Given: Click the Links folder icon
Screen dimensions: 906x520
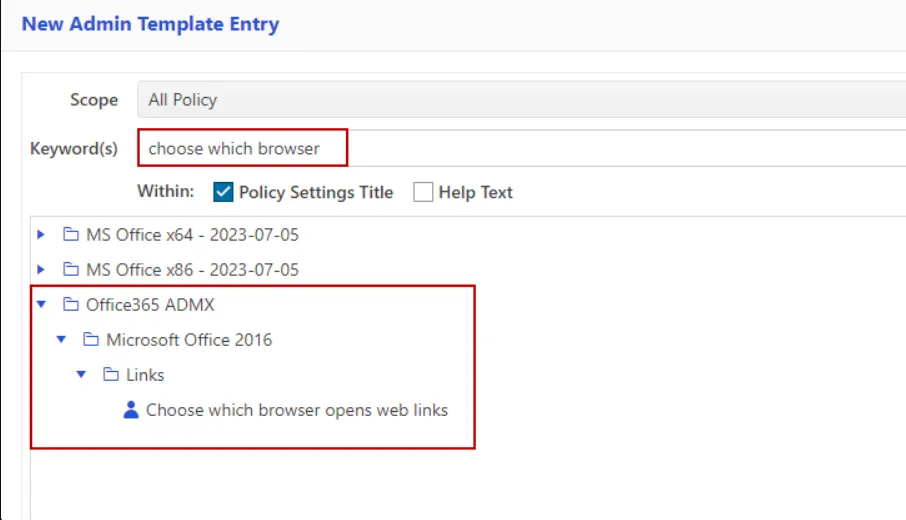Looking at the screenshot, I should (110, 375).
